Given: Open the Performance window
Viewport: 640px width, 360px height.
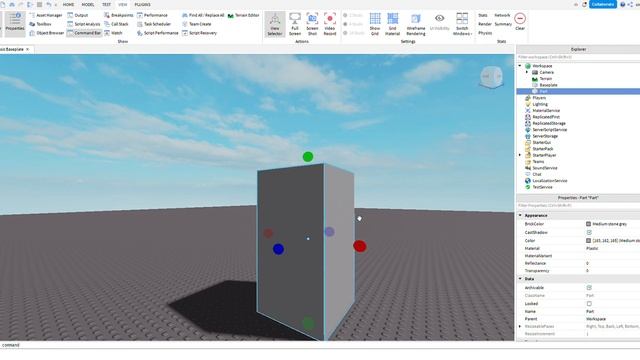Looking at the screenshot, I should pyautogui.click(x=152, y=15).
